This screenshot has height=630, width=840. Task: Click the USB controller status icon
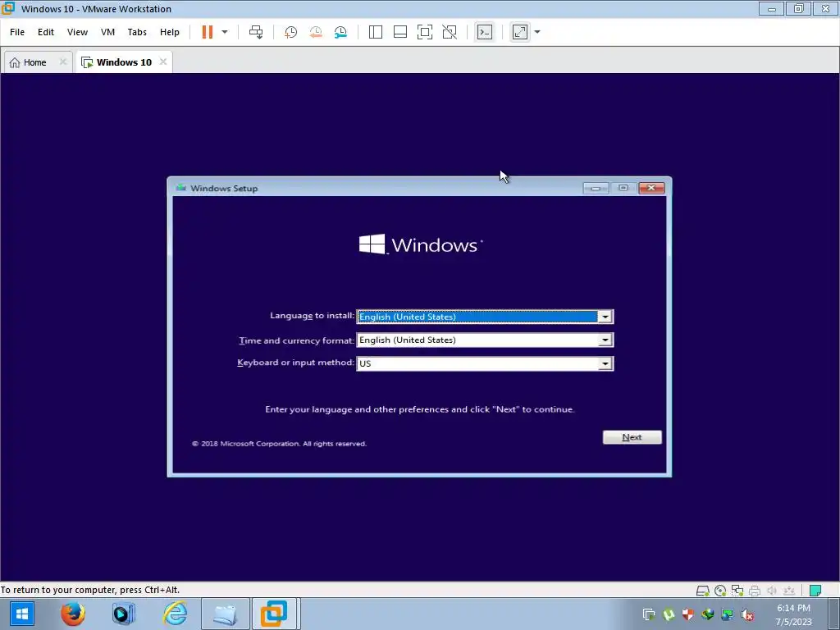click(788, 591)
